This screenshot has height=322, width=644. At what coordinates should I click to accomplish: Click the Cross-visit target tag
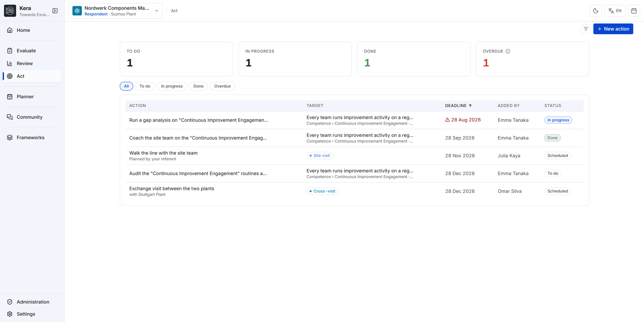pos(322,191)
